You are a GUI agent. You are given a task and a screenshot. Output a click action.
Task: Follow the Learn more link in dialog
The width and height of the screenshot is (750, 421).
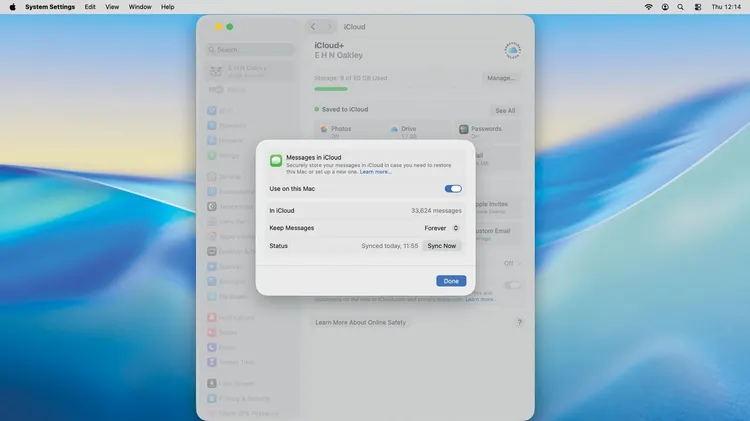click(x=376, y=172)
